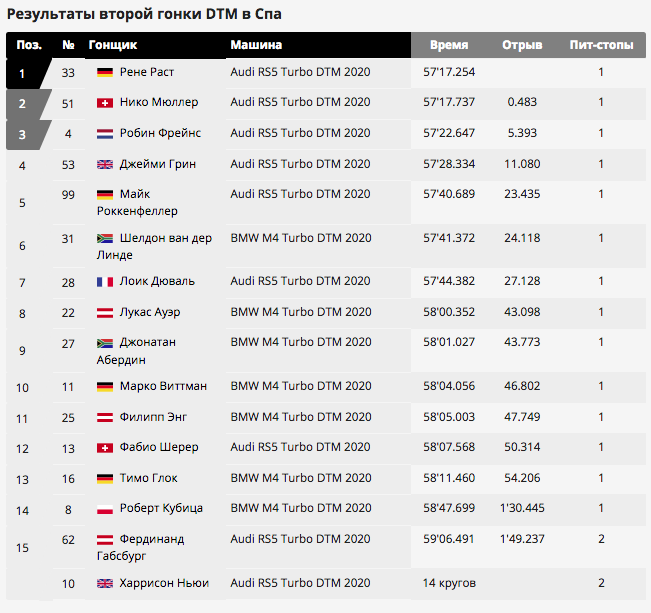Click the Austrian flag beside Лукас Ауэр
This screenshot has height=613, width=651.
[105, 313]
